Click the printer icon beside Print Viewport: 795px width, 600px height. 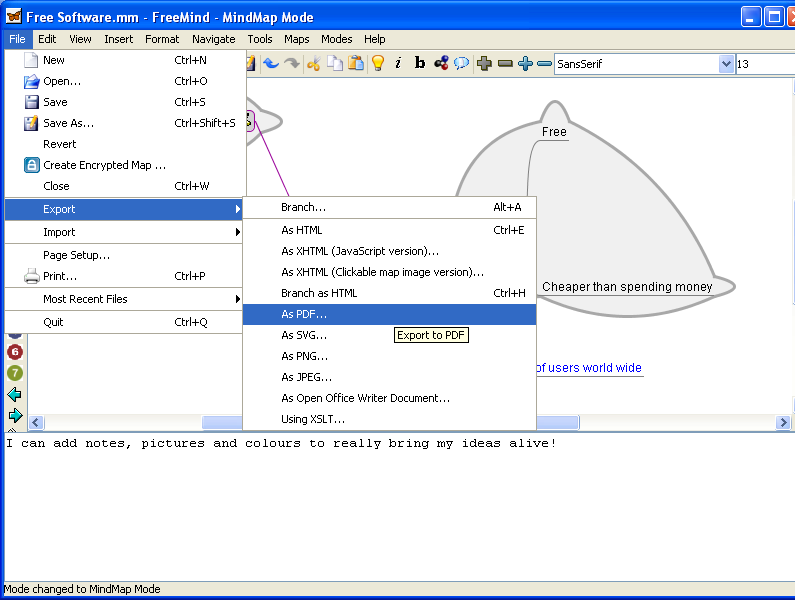31,276
